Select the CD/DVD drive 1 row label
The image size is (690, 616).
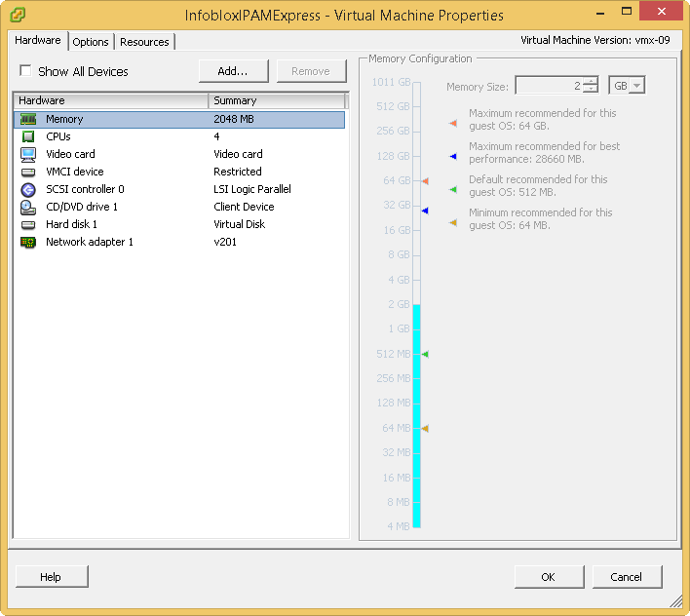click(82, 208)
